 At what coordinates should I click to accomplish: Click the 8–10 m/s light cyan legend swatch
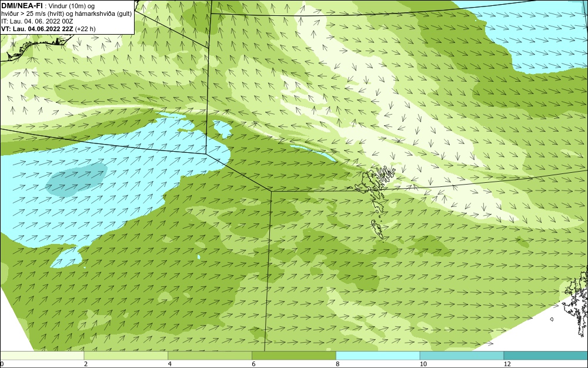pyautogui.click(x=378, y=356)
